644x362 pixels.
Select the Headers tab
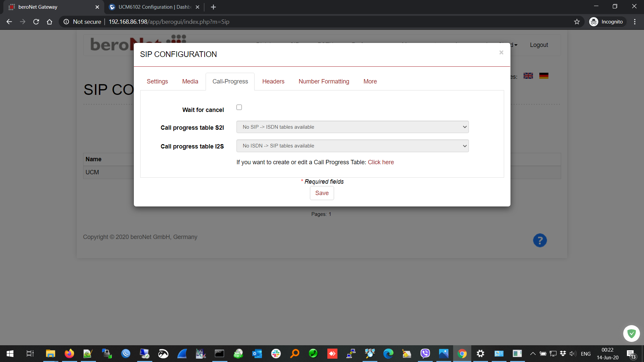273,81
